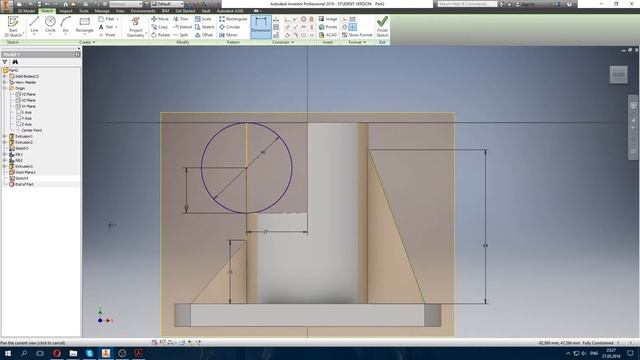Select End of Part marker

[x=21, y=184]
